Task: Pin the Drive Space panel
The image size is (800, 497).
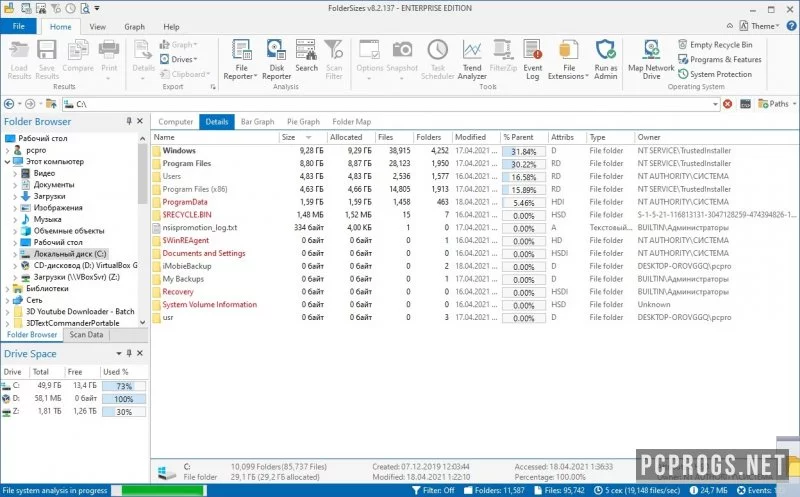Action: coord(129,353)
